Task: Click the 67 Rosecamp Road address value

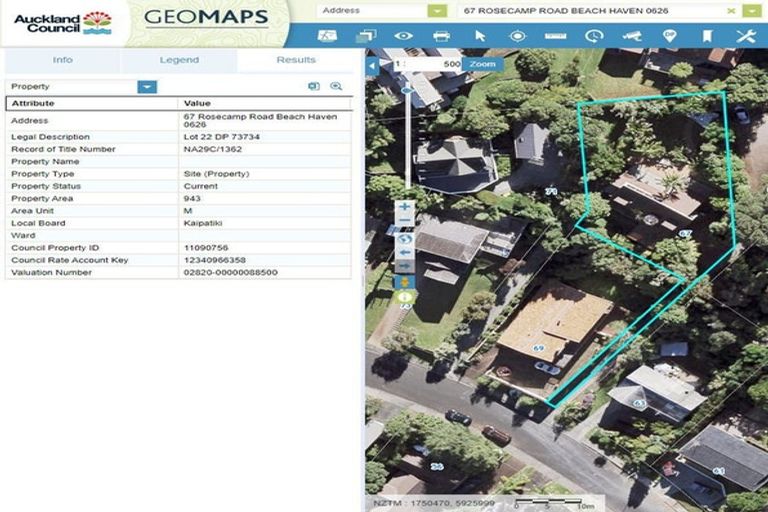Action: (260, 121)
